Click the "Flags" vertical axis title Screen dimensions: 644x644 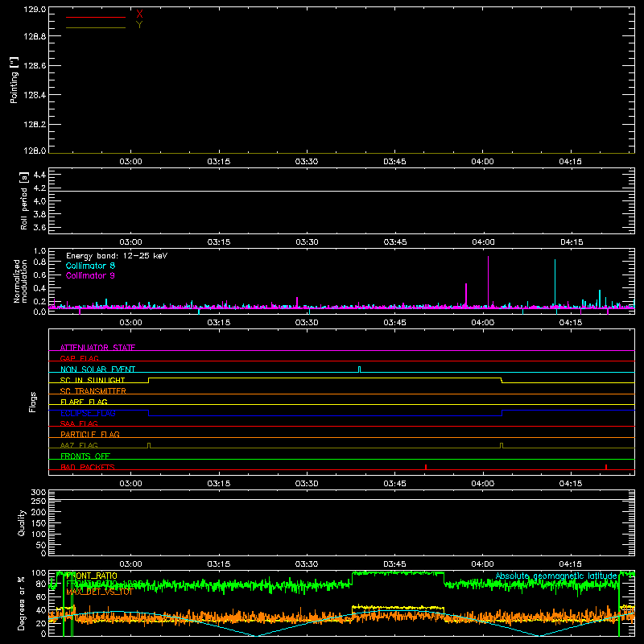tap(32, 402)
